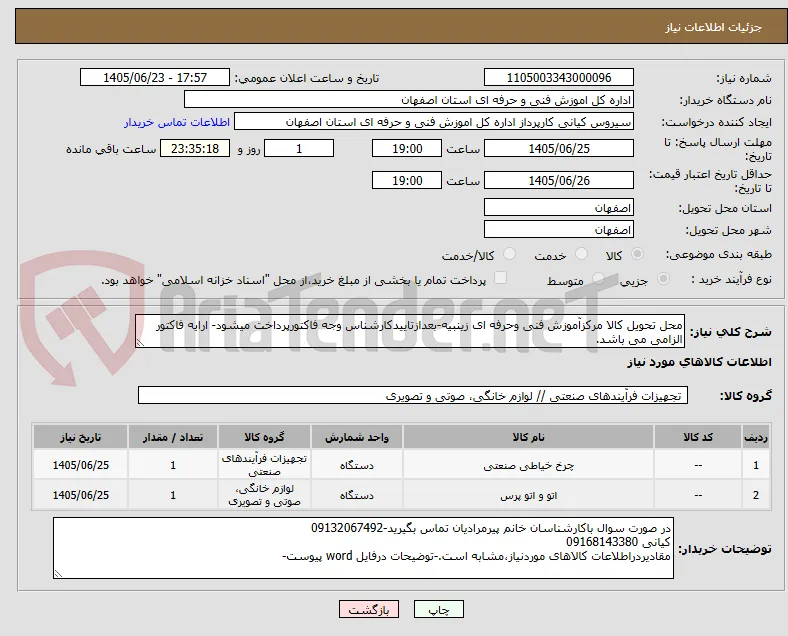Click the کد کالا column header
The image size is (788, 636).
(698, 437)
